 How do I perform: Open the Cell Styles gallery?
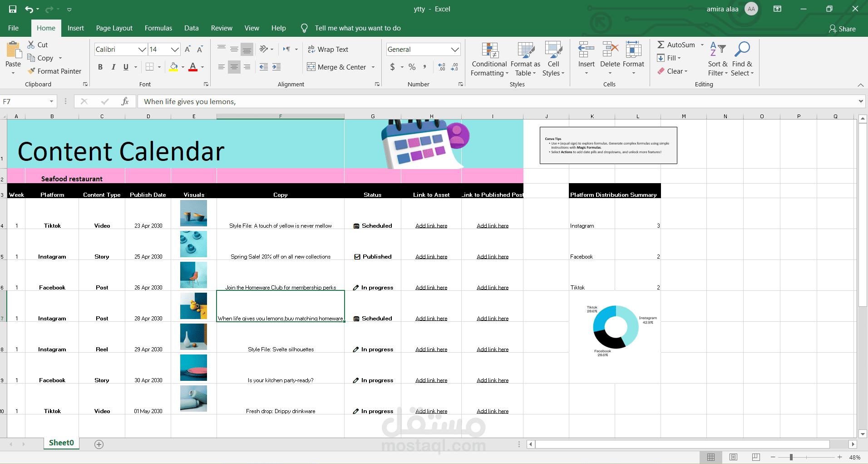pyautogui.click(x=553, y=59)
